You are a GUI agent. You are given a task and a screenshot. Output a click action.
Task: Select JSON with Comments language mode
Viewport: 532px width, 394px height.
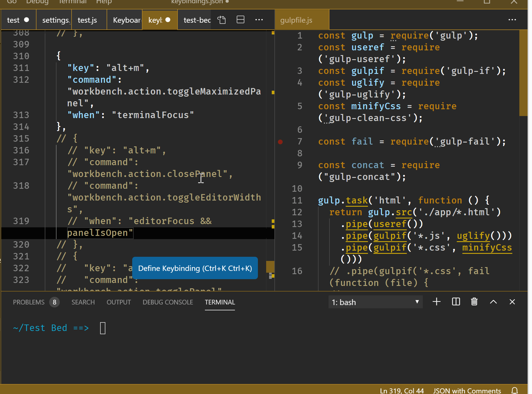[467, 390]
